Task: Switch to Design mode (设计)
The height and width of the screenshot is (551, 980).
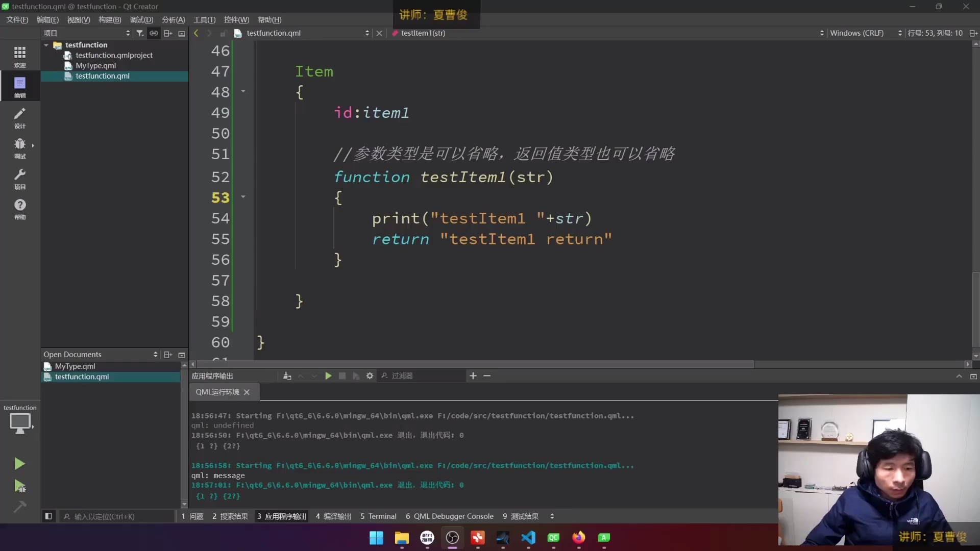Action: [19, 117]
